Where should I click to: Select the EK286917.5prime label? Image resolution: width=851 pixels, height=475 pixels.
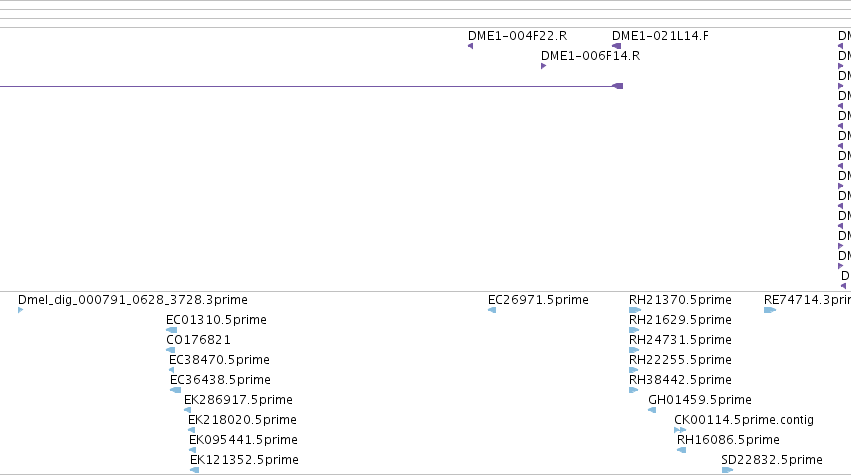click(238, 400)
